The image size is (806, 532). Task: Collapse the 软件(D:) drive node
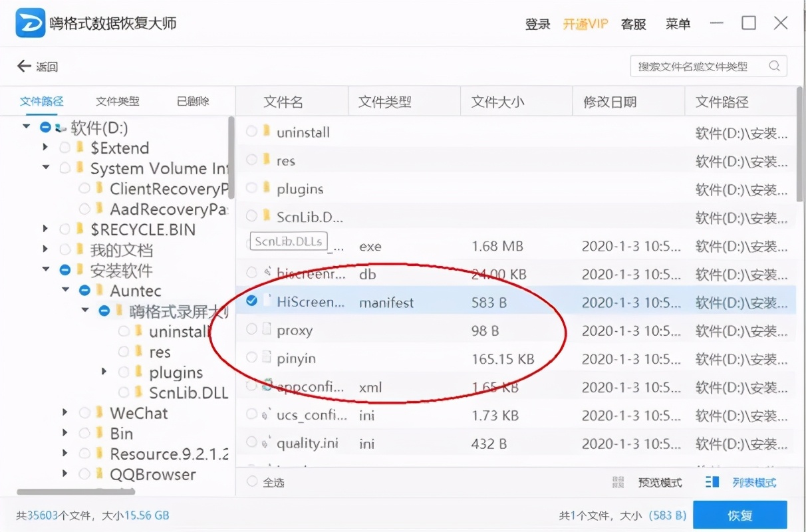[27, 126]
